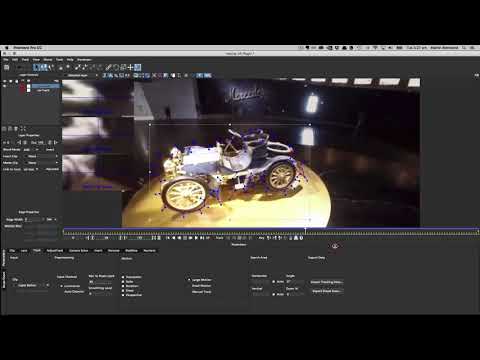
Task: Select the second layer in layer list
Action: point(43,90)
